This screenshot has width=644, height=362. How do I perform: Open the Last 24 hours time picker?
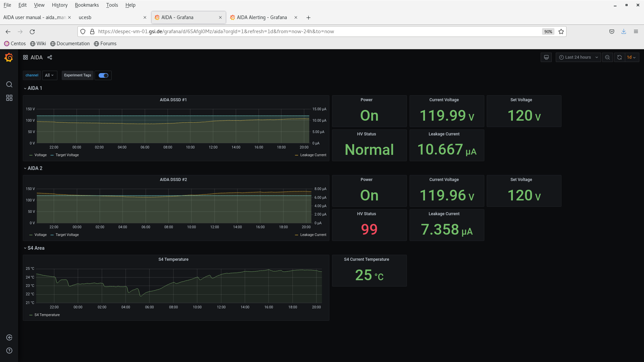pos(578,57)
